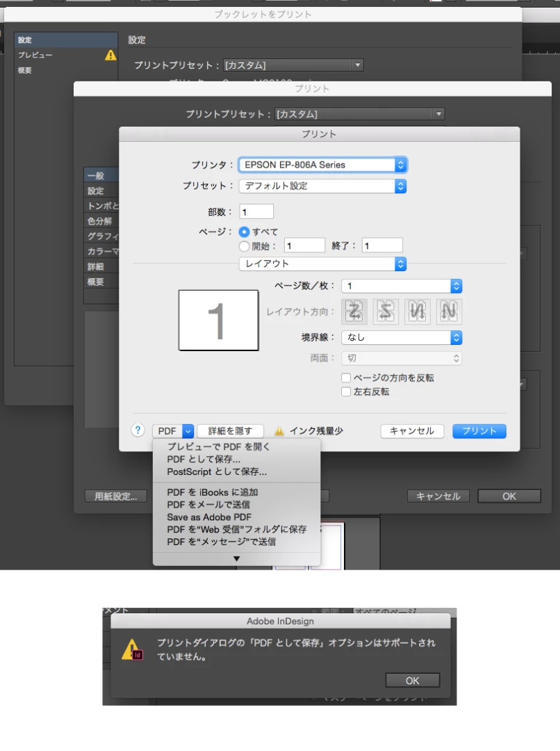
Task: Select 色分解 in print dialog sidebar
Action: [101, 221]
